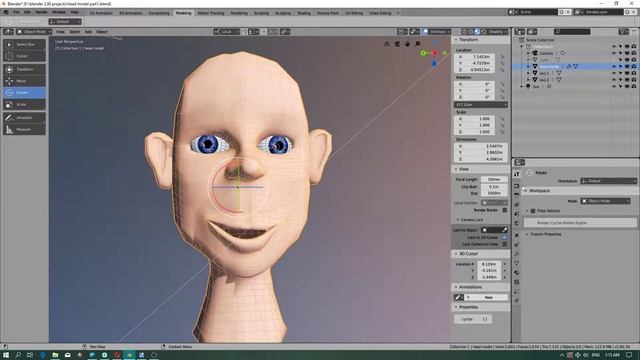
Task: Click Scale X value field
Action: coord(475,118)
